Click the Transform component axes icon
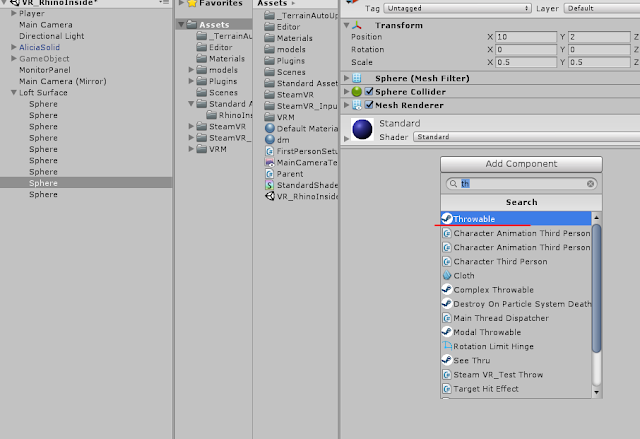 click(x=357, y=25)
